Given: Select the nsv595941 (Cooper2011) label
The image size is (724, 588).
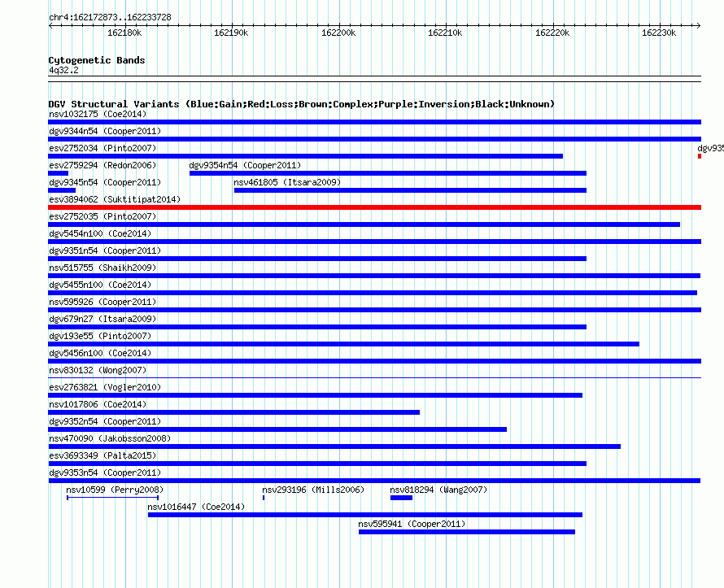Looking at the screenshot, I should click(412, 524).
